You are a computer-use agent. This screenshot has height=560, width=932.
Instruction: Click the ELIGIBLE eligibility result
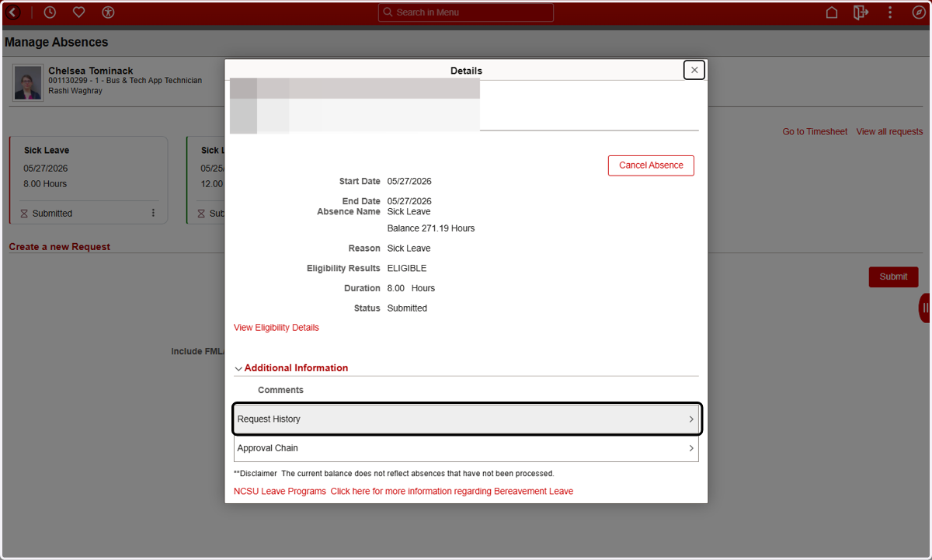pyautogui.click(x=407, y=269)
